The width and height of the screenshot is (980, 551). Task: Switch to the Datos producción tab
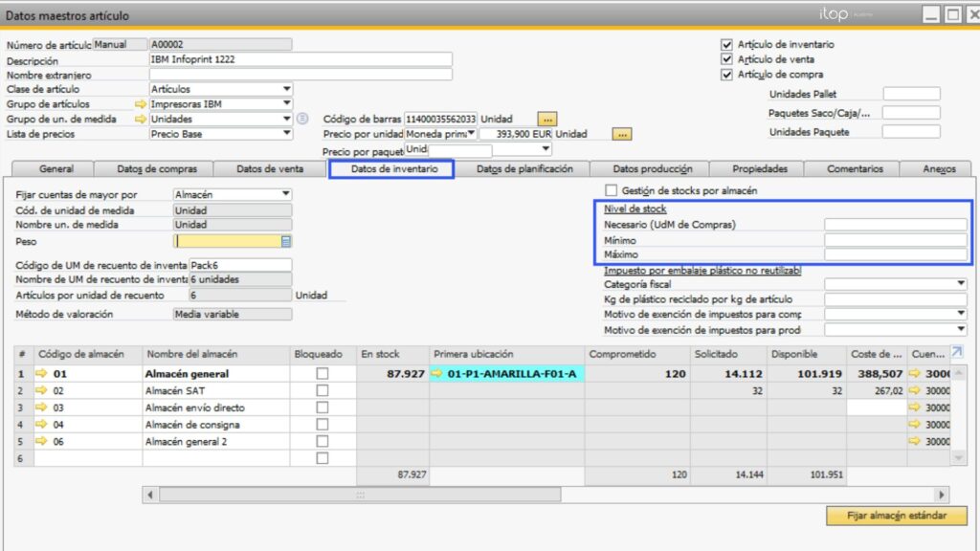click(x=652, y=168)
